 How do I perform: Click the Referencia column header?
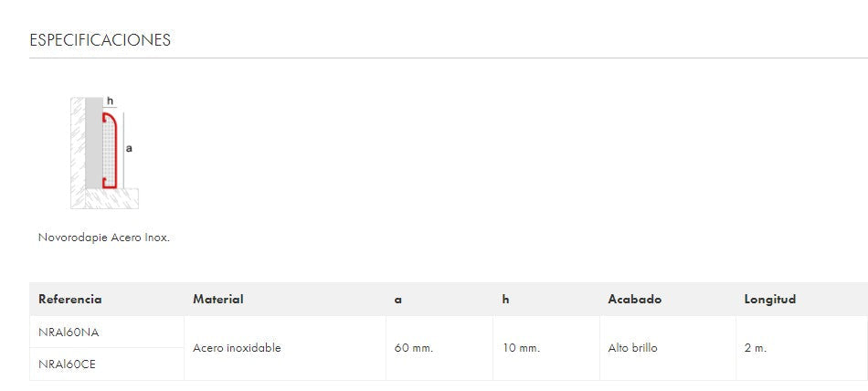point(70,300)
